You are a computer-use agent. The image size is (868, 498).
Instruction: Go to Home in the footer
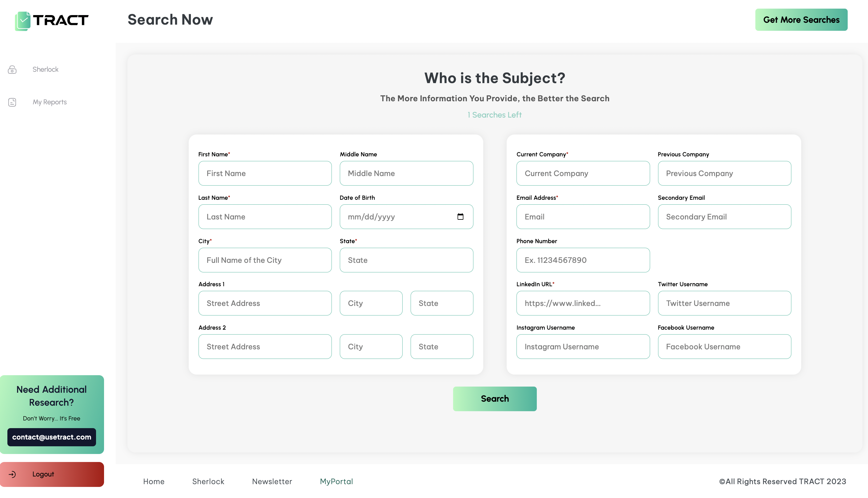(x=154, y=481)
